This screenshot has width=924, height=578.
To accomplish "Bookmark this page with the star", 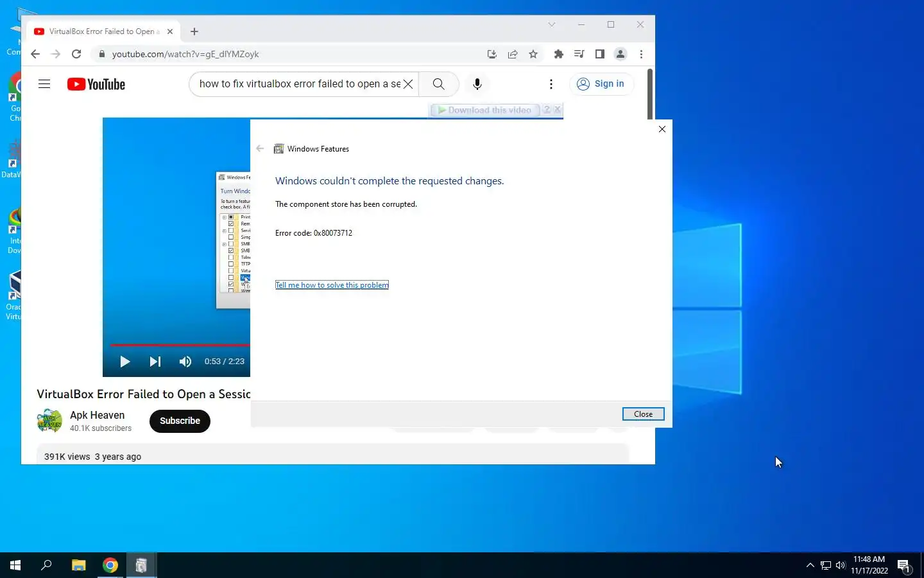I will point(533,55).
